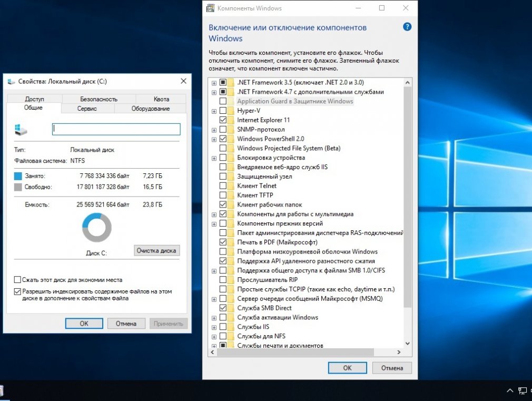Image resolution: width=532 pixels, height=401 pixels.
Task: Expand Службы IIS node
Action: point(214,327)
